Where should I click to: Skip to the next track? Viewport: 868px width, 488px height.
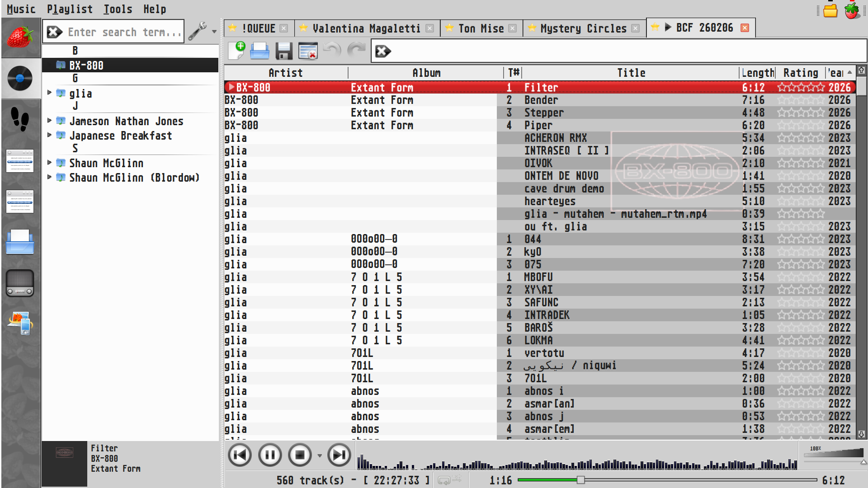click(x=338, y=455)
